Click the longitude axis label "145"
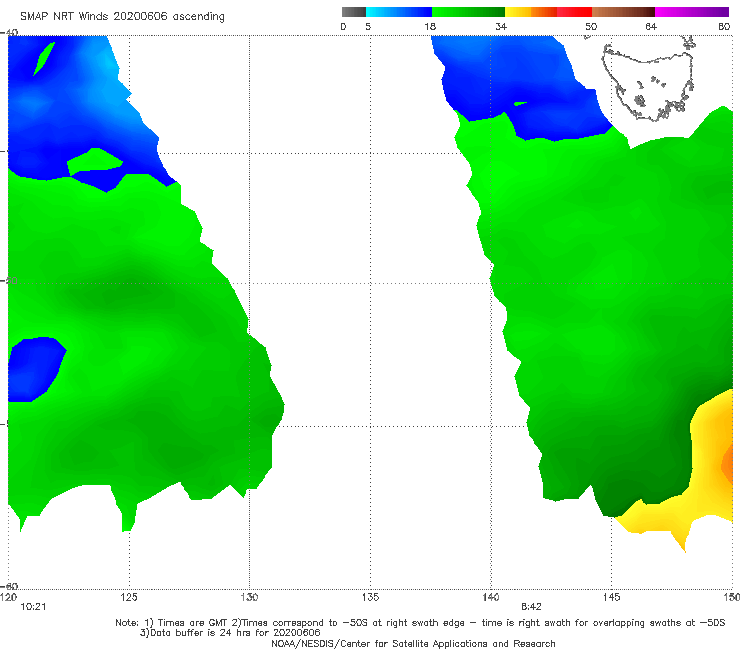The width and height of the screenshot is (740, 650). click(612, 597)
